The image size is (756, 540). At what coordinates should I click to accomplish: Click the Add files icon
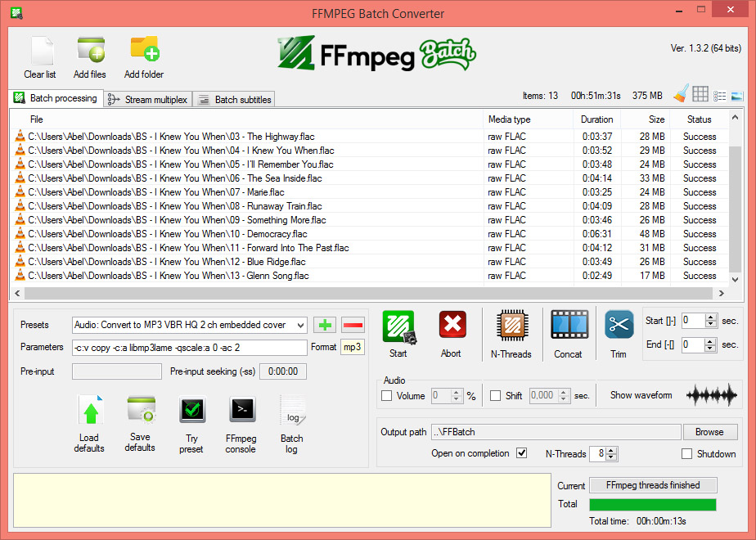(91, 50)
